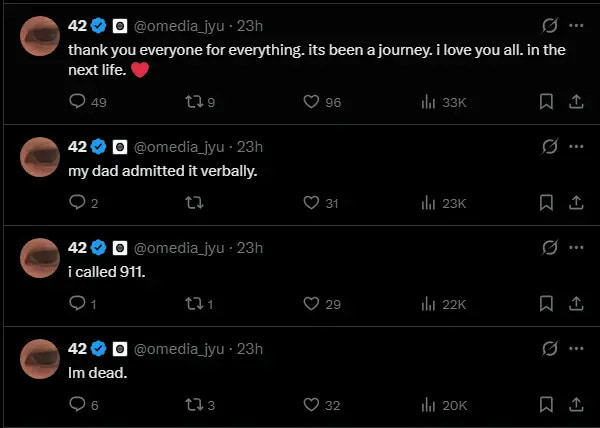View analytics of the 33K views tweet

[438, 101]
